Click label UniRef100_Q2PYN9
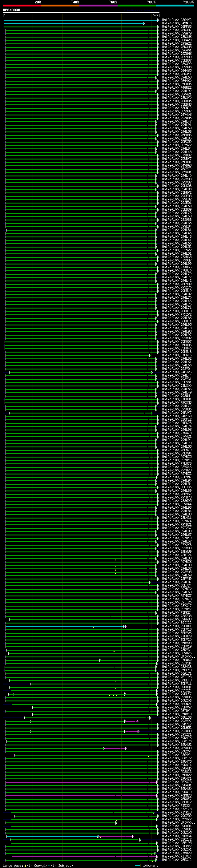The width and height of the screenshot is (197, 868). [x=177, y=579]
